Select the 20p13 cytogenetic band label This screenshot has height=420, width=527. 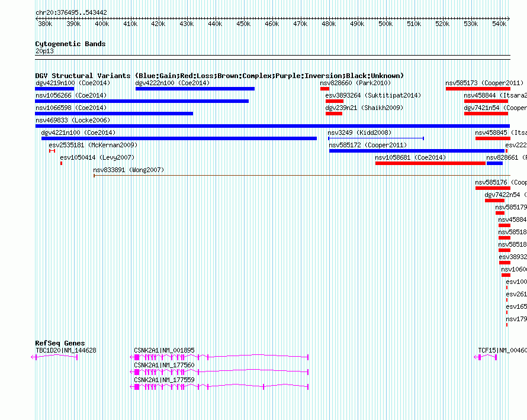click(x=44, y=51)
